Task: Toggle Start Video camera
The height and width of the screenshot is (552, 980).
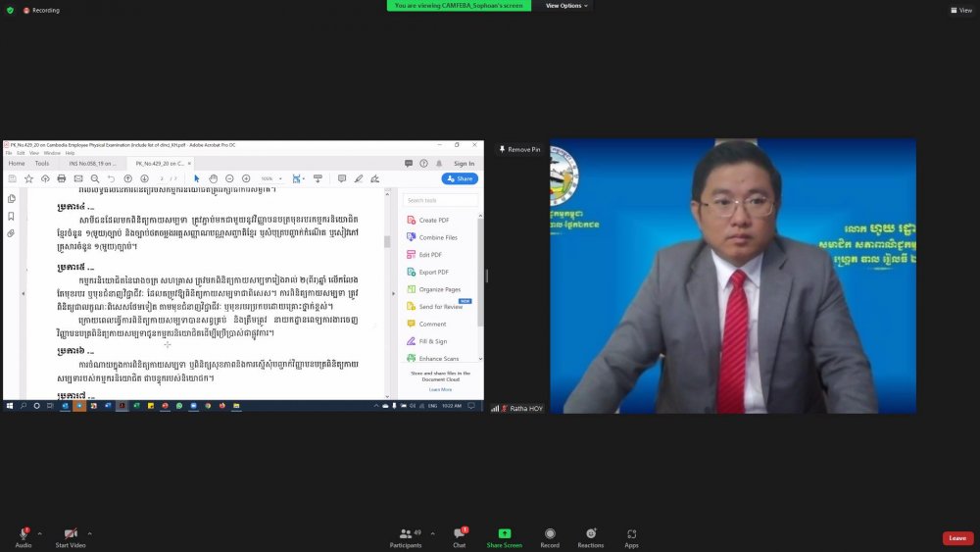Action: pos(70,534)
